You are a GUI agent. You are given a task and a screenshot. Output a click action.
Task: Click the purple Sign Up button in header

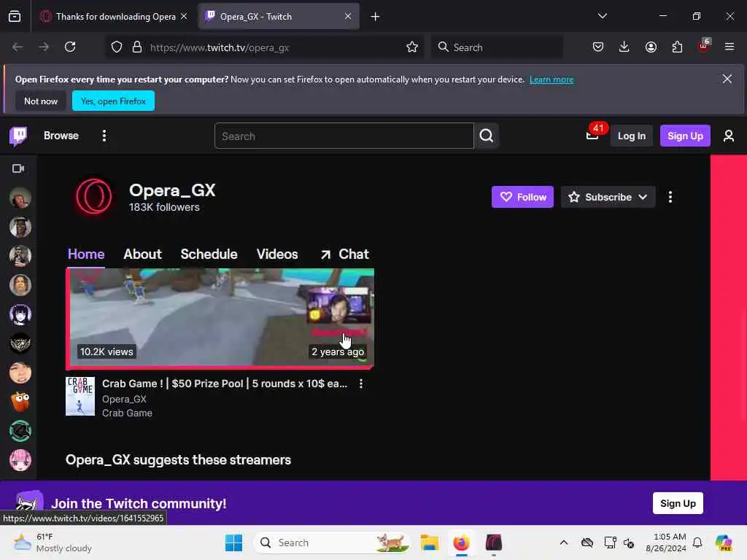pyautogui.click(x=685, y=136)
